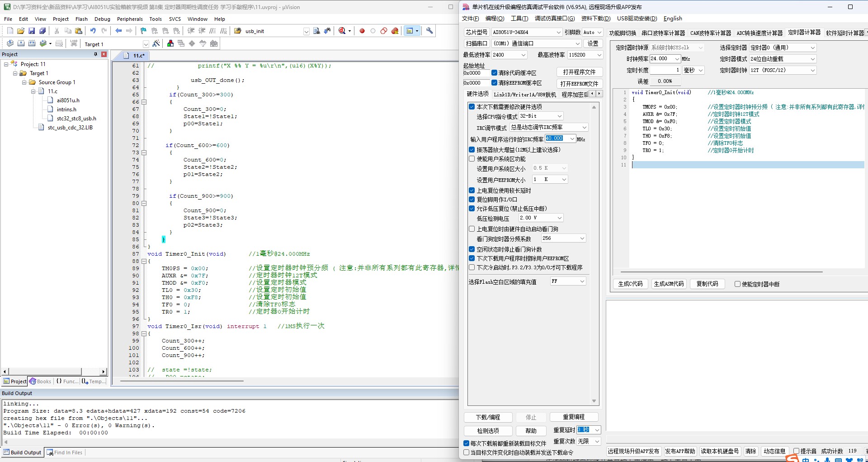Click the 生成代码 button
This screenshot has height=462, width=868.
(x=630, y=284)
